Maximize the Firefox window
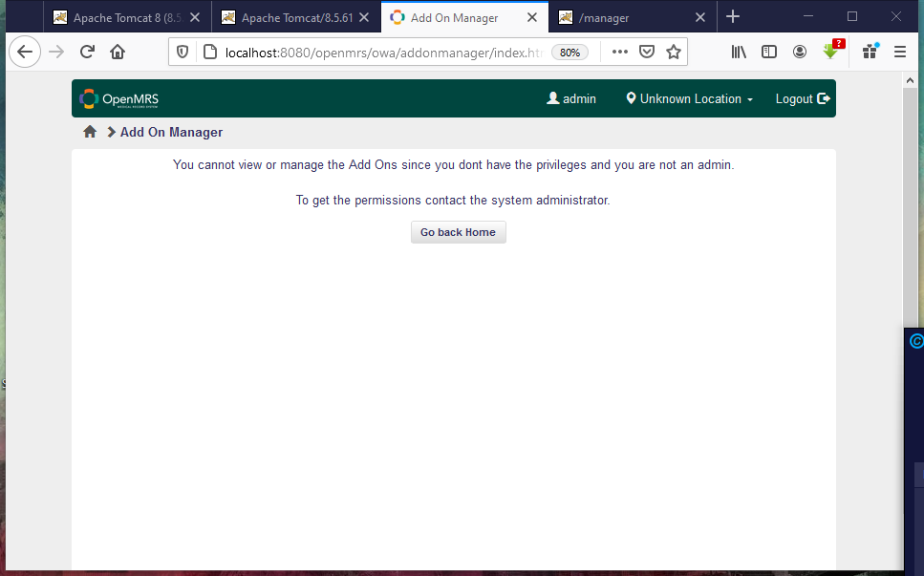 pos(852,16)
